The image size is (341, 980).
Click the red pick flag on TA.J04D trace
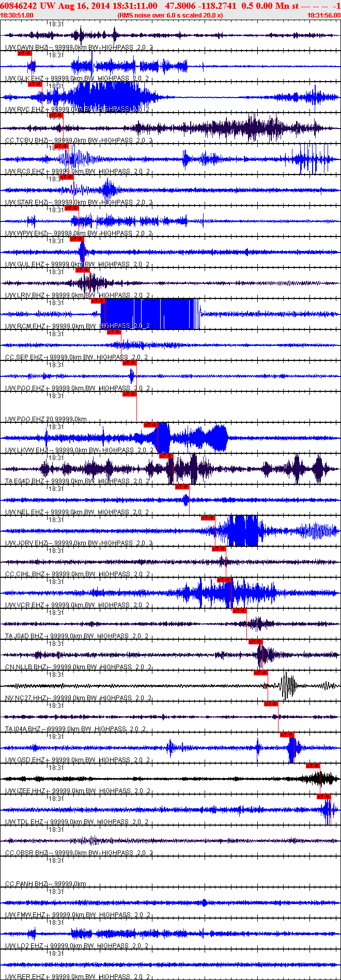click(x=239, y=611)
